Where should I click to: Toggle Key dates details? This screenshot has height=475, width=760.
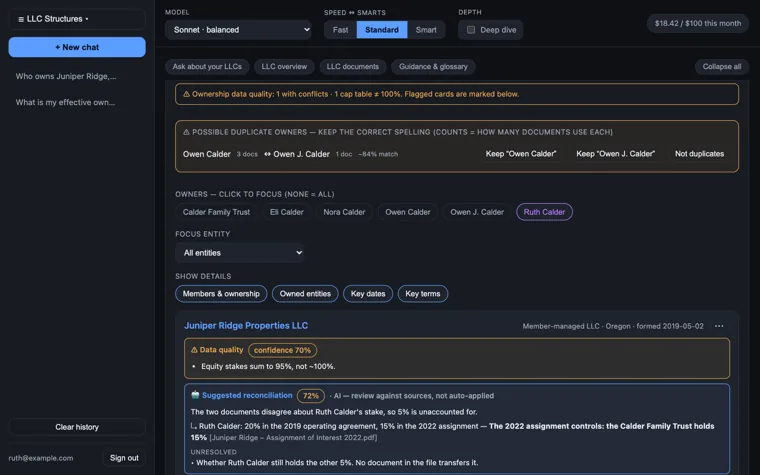368,294
